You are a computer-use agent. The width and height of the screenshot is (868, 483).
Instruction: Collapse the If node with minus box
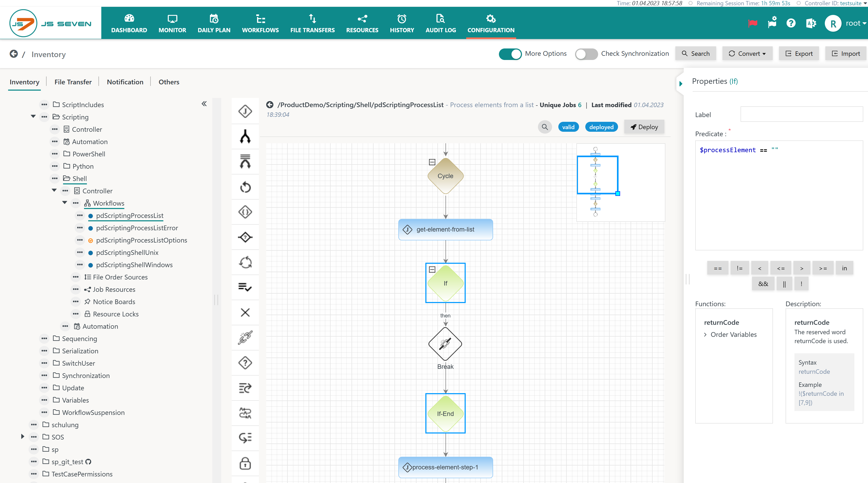[432, 270]
